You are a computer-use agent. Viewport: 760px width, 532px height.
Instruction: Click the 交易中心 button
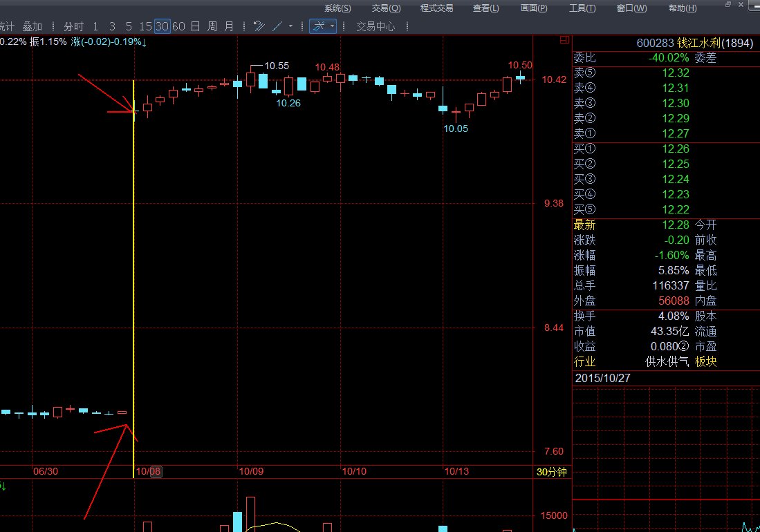pyautogui.click(x=376, y=26)
